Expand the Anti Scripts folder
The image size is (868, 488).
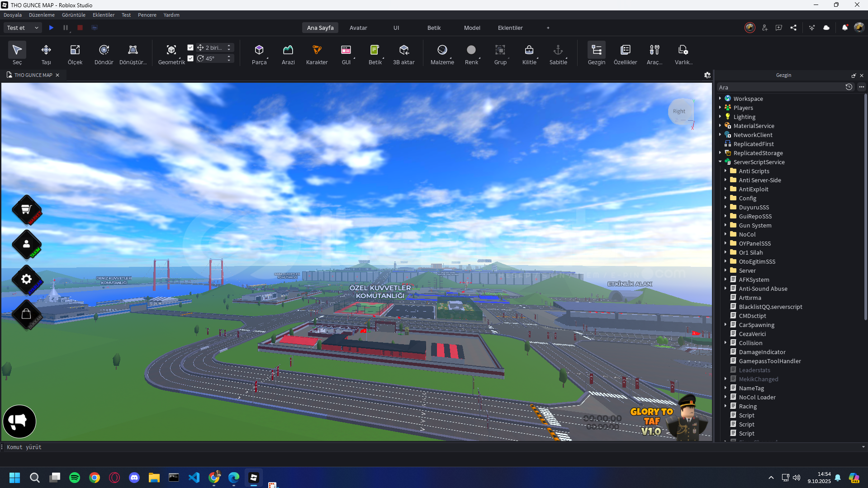coord(726,171)
